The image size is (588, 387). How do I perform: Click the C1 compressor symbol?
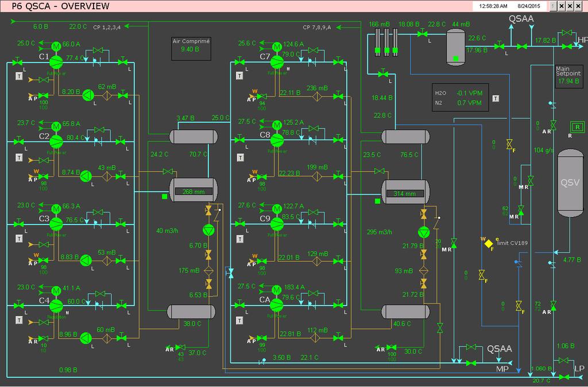click(56, 62)
